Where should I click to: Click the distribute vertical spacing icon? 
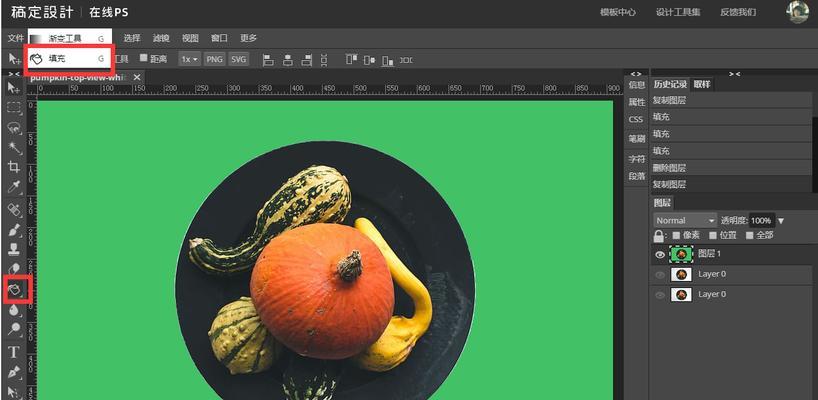(324, 59)
